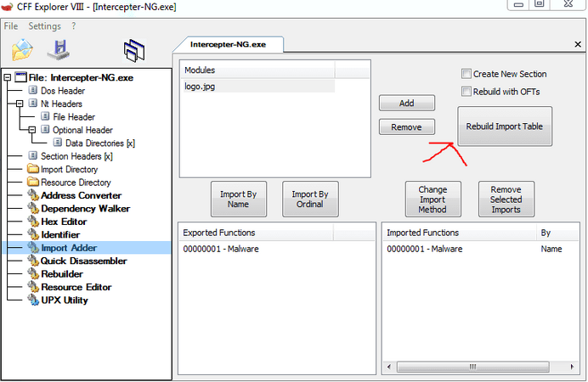Select 00000001 - Malware in Exported Functions
The width and height of the screenshot is (588, 382).
221,249
